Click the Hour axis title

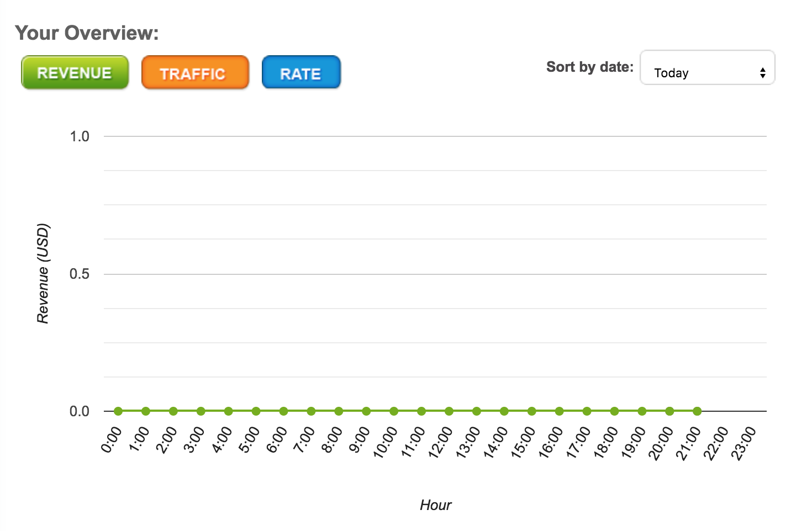click(x=435, y=505)
